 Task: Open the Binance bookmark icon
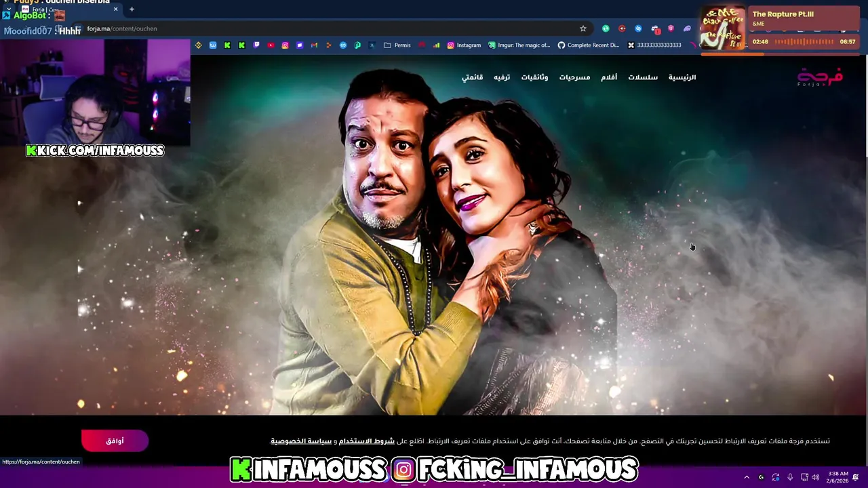click(198, 45)
